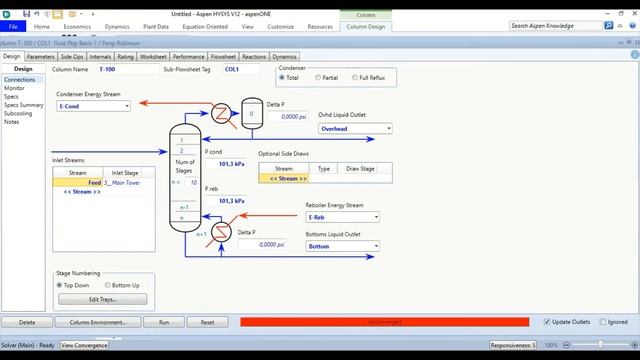Choose Bottom Up stage numbering
640x360 pixels.
[108, 285]
